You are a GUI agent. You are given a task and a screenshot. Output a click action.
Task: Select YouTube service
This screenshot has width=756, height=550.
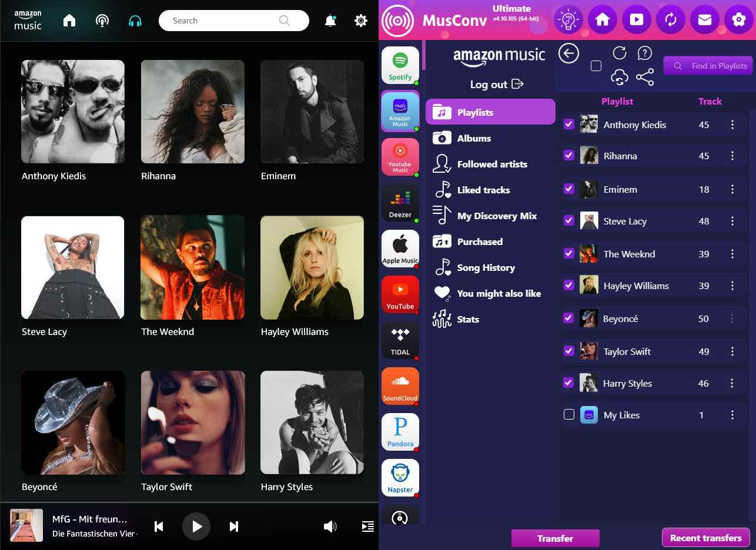click(400, 294)
